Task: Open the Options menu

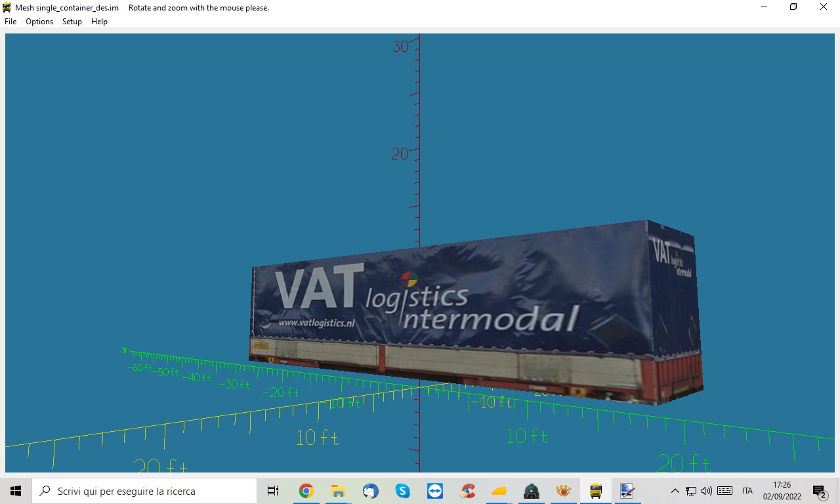Action: click(39, 22)
